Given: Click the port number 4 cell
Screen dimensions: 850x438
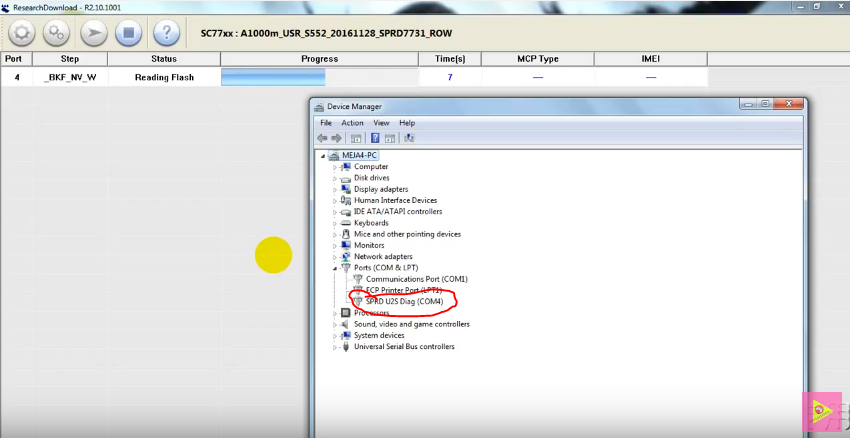Looking at the screenshot, I should (16, 77).
